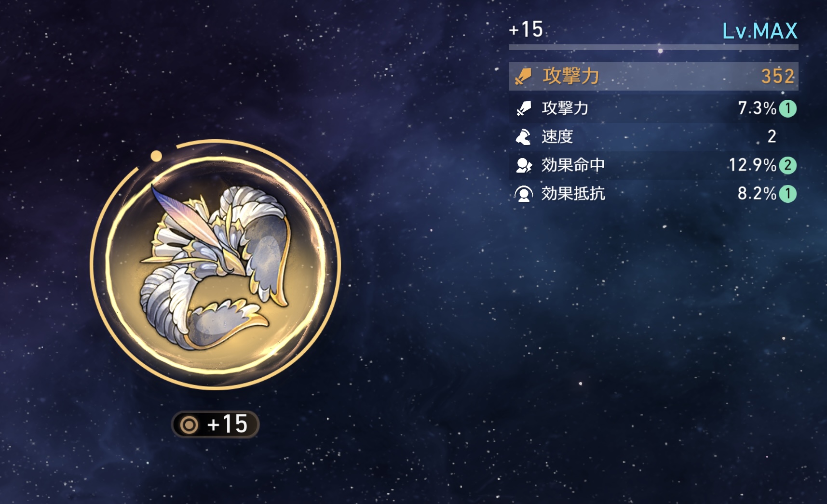Click the green badge 2 next to 12.9%
827x504 pixels.
tap(788, 165)
